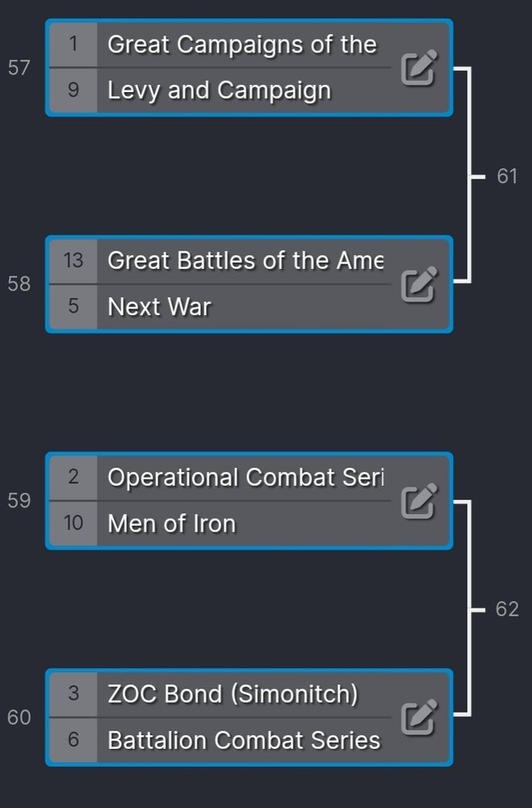
Task: Open edit icon for match 58
Action: (x=419, y=284)
